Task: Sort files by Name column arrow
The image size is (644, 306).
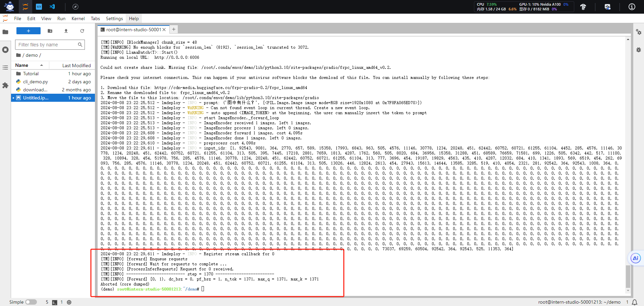Action: click(x=42, y=65)
